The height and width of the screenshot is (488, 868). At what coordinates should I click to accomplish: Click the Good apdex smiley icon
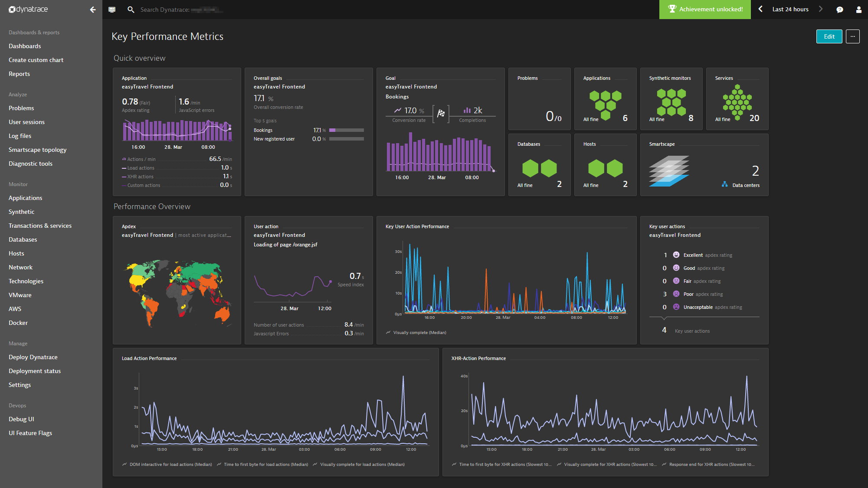click(676, 268)
